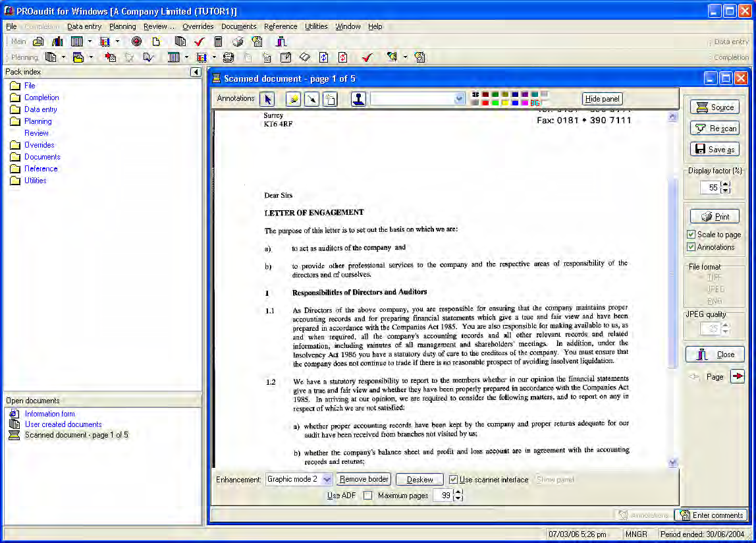This screenshot has width=756, height=543.
Task: Uncheck Use scanner interface
Action: [x=453, y=479]
